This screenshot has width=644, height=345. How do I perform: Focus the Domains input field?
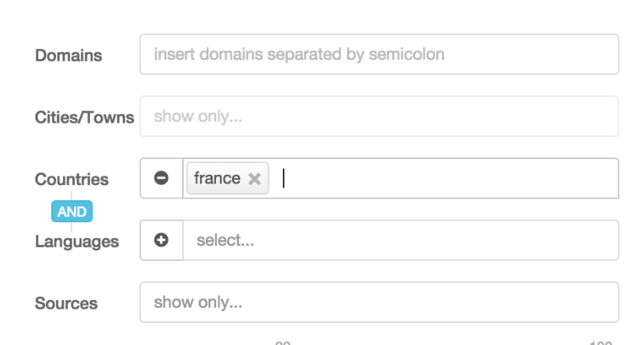[378, 55]
